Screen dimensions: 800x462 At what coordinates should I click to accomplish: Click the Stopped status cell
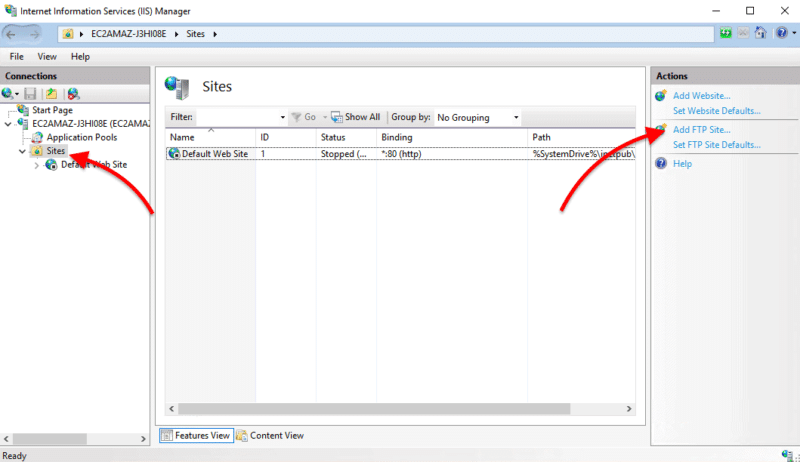343,154
